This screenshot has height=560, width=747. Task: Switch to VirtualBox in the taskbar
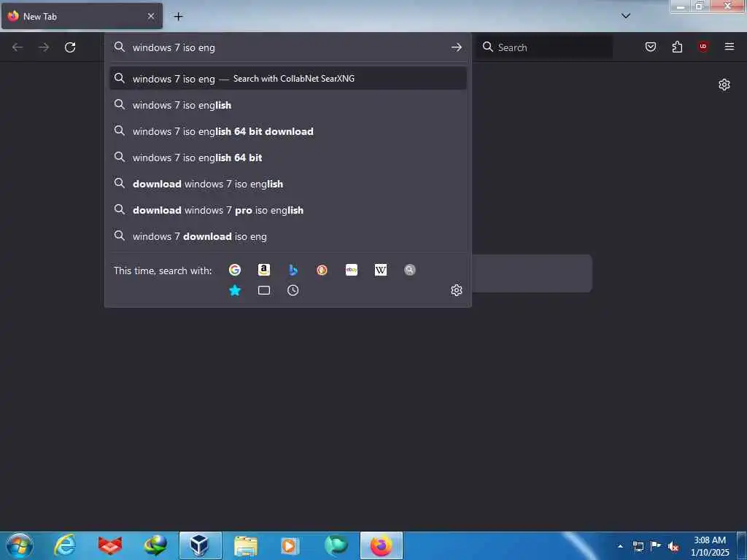tap(200, 545)
